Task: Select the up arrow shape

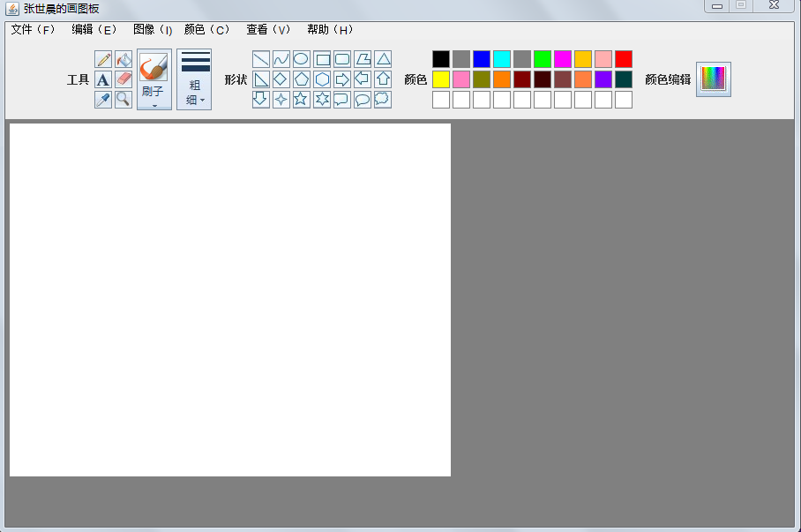Action: point(383,79)
